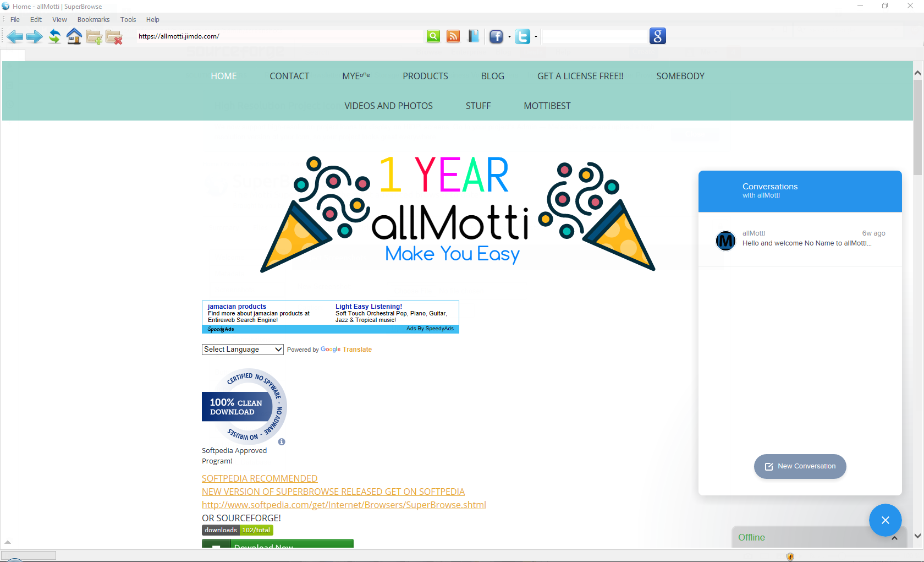Click the 100% Clean Download badge

244,406
